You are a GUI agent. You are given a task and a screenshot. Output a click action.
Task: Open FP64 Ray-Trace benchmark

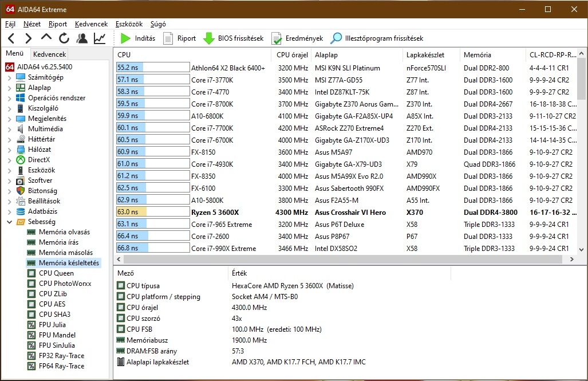(x=61, y=366)
